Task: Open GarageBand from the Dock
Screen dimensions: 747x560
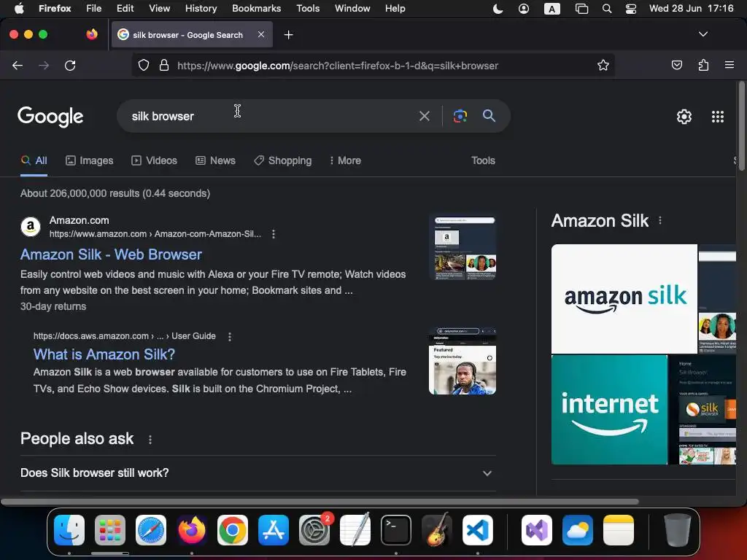Action: pyautogui.click(x=437, y=529)
